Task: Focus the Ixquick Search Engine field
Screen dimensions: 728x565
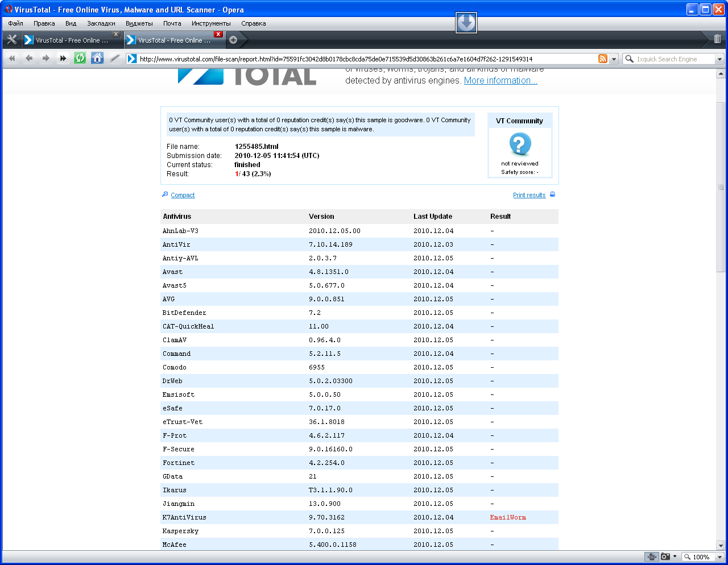Action: tap(674, 59)
